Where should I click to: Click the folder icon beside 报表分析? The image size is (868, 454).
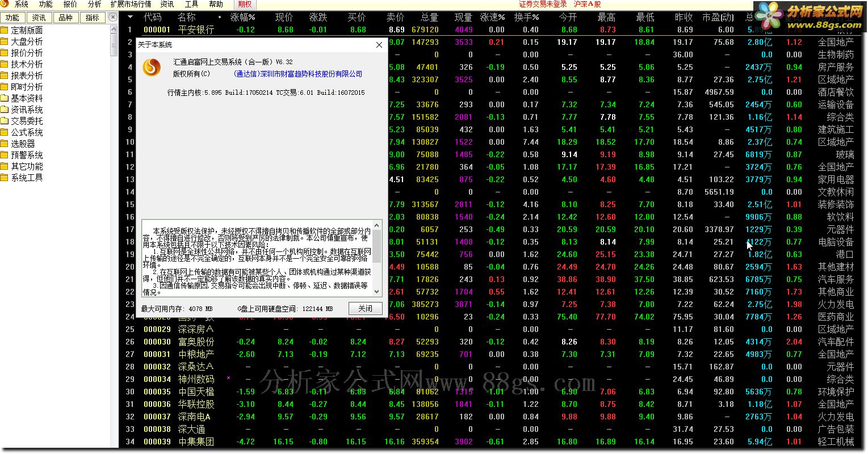click(x=5, y=75)
